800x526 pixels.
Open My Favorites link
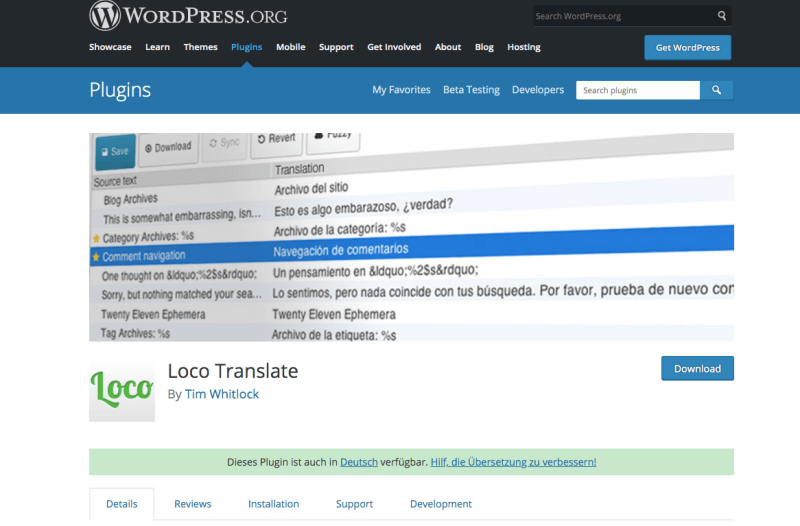[x=401, y=90]
